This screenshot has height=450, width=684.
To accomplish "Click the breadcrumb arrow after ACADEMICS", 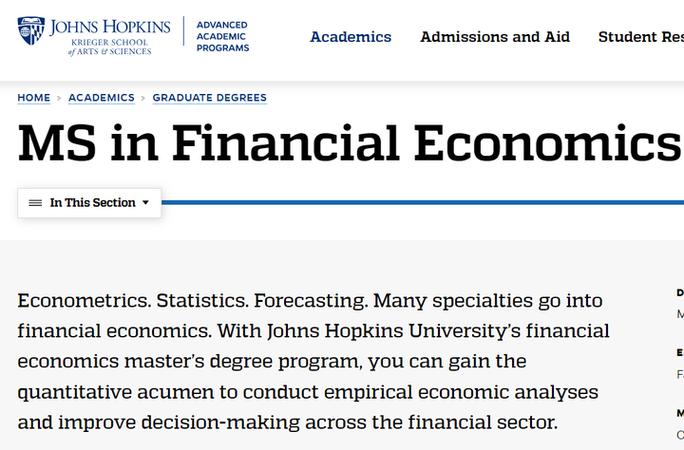I will point(143,98).
